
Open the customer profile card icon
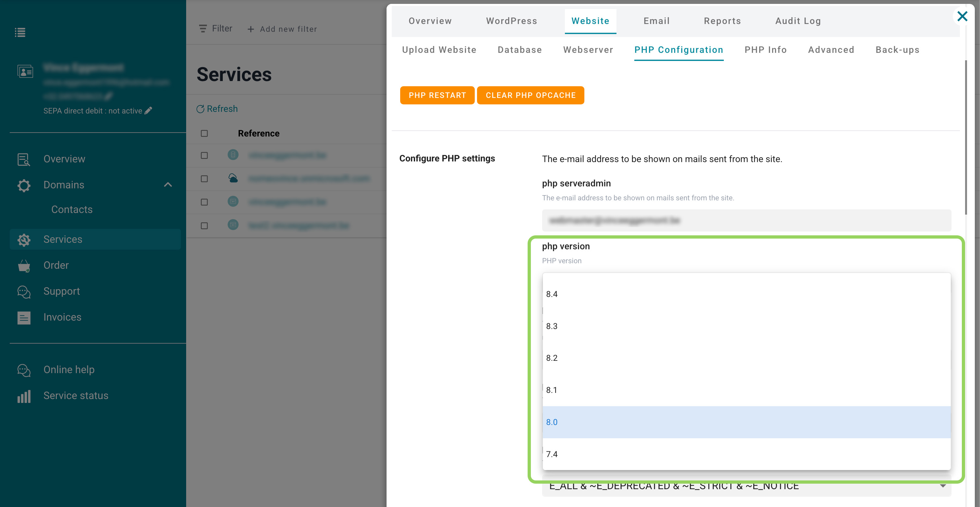coord(25,71)
